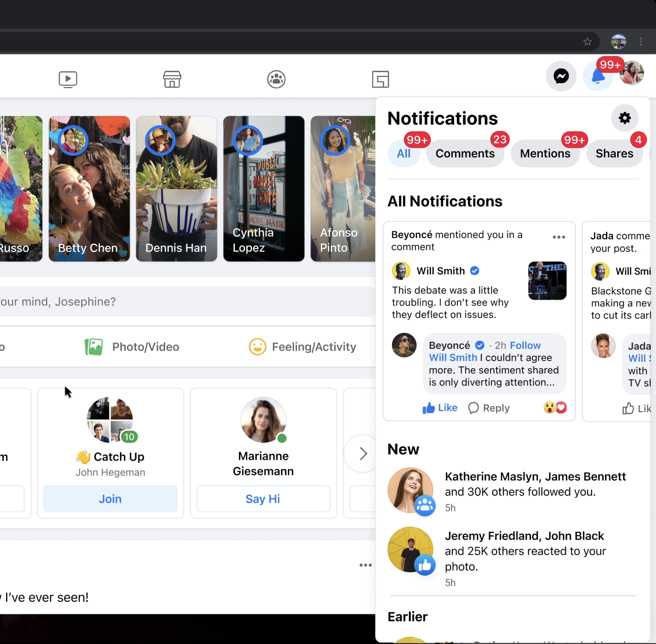This screenshot has height=644, width=656.
Task: Open Will Smith mention link in comment
Action: tap(453, 357)
